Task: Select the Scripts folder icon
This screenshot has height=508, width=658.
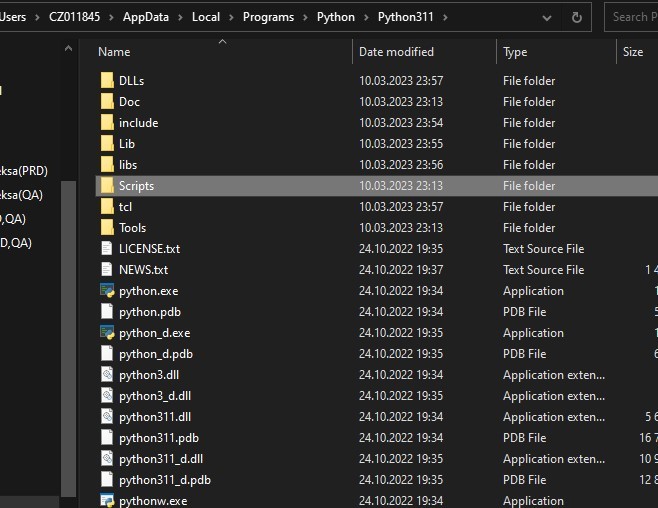Action: coord(107,185)
